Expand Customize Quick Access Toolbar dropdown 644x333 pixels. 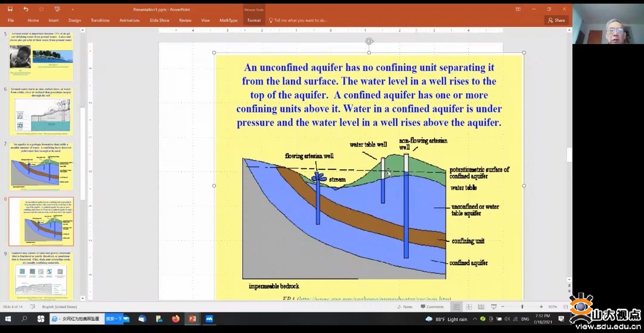(73, 9)
